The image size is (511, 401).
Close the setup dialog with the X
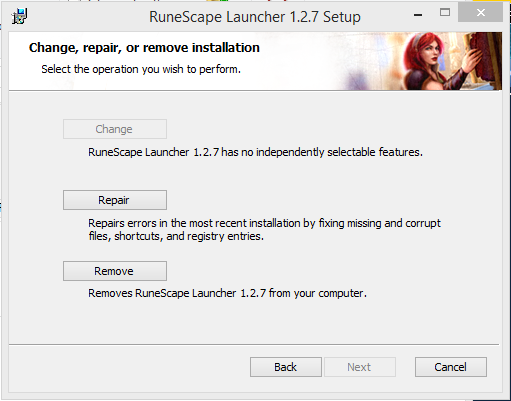[480, 13]
